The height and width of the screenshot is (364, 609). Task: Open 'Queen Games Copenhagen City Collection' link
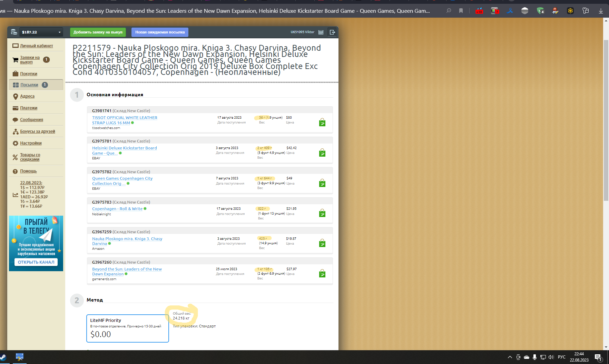click(x=122, y=181)
